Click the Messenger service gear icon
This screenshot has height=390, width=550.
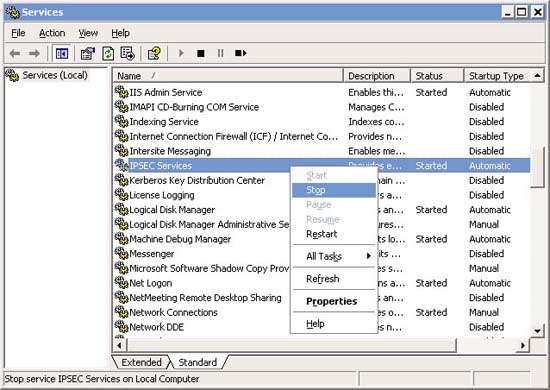pyautogui.click(x=121, y=253)
